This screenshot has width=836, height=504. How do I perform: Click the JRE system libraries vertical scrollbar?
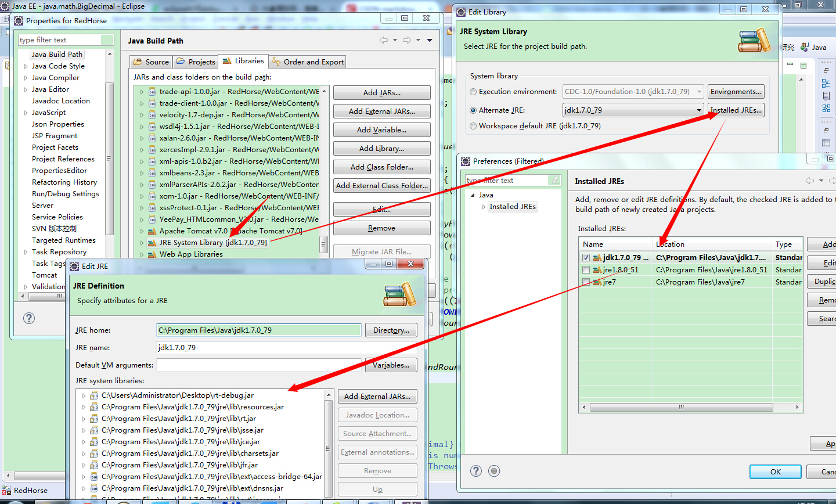328,444
